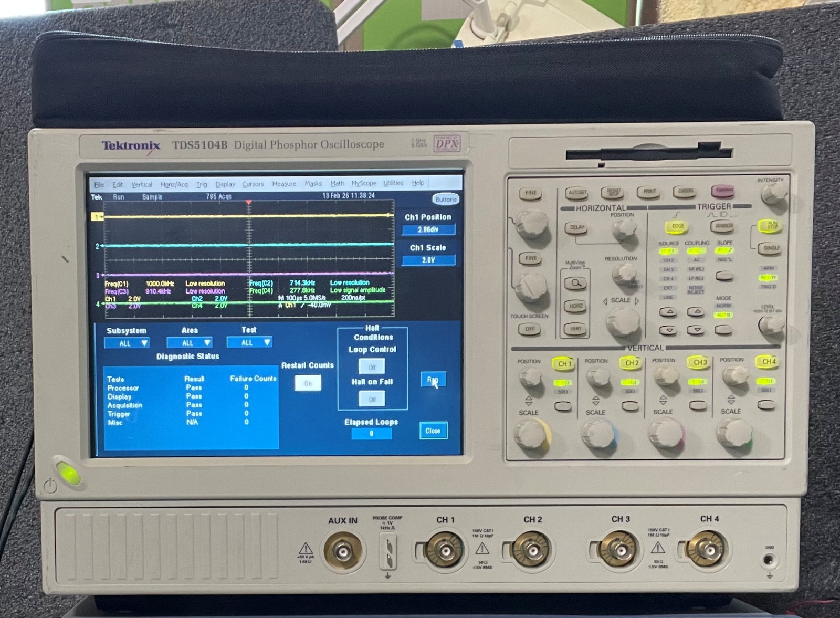840x618 pixels.
Task: Push the horizontal DELAY button
Action: [576, 227]
